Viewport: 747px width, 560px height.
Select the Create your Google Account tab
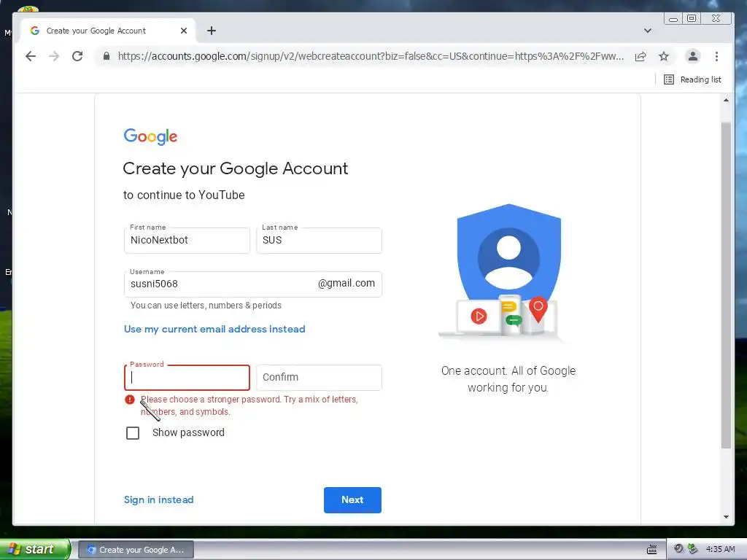(109, 31)
